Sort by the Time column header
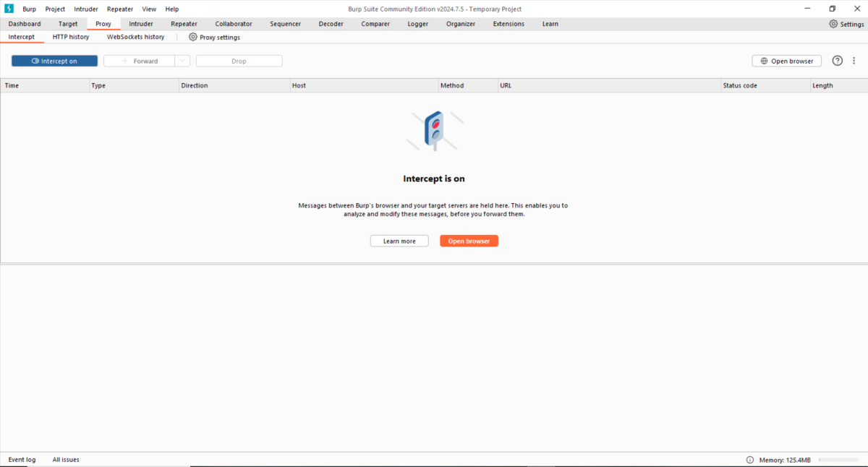868x467 pixels. pos(45,85)
